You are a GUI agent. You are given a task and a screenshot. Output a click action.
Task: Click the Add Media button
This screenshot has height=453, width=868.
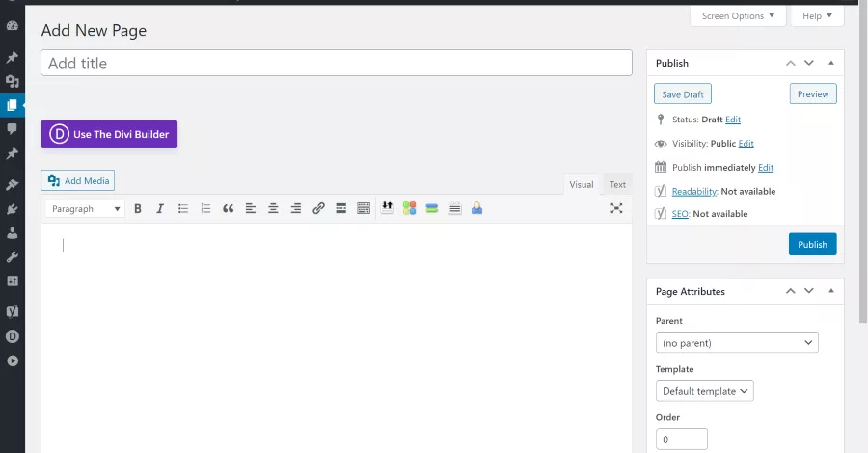coord(78,181)
